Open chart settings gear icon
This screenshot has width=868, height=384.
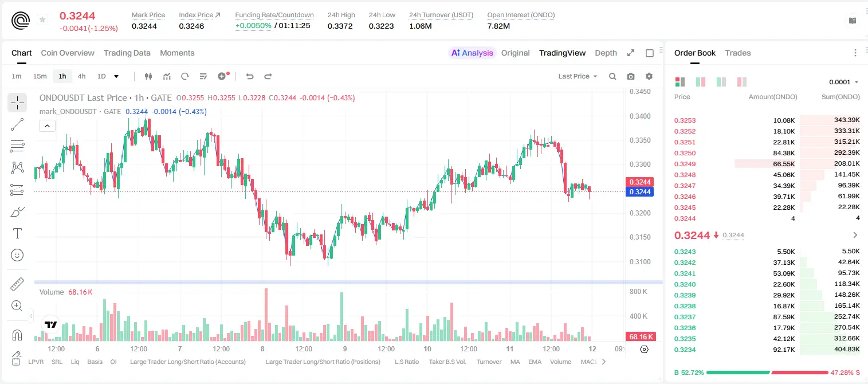[x=649, y=76]
